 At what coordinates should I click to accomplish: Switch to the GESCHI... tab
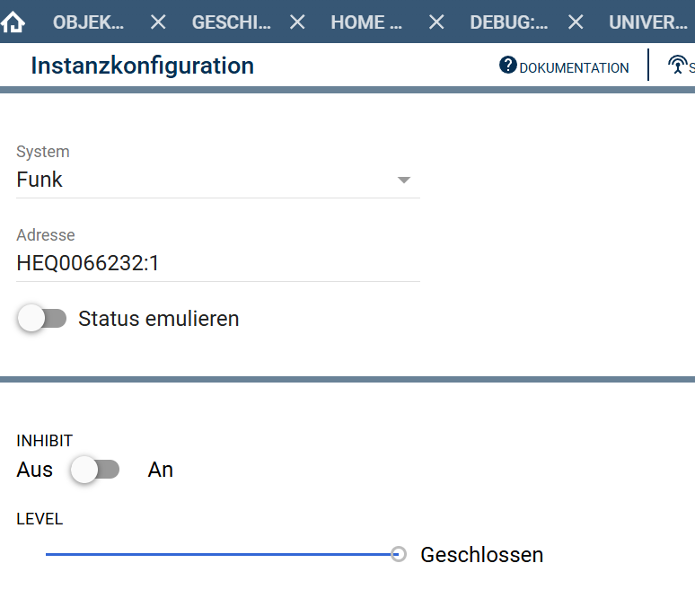pyautogui.click(x=231, y=22)
